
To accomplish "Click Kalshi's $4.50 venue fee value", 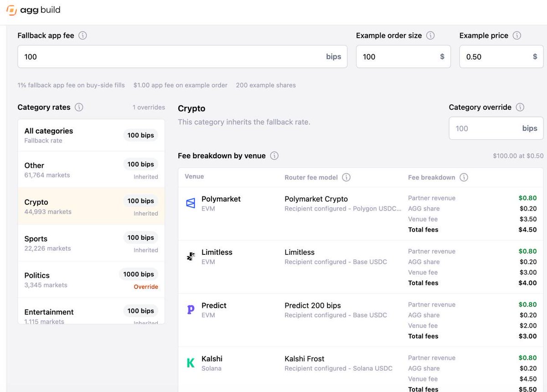I will pyautogui.click(x=528, y=379).
